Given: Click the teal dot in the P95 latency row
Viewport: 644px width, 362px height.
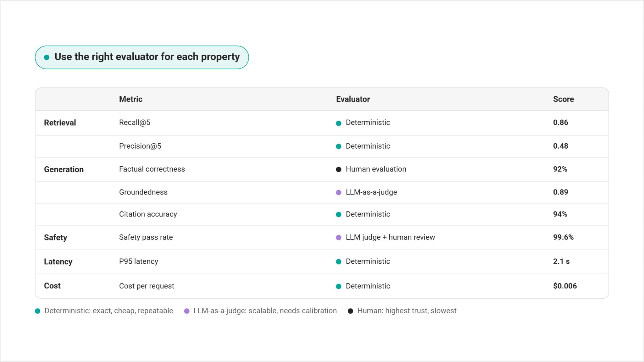Looking at the screenshot, I should pyautogui.click(x=339, y=261).
